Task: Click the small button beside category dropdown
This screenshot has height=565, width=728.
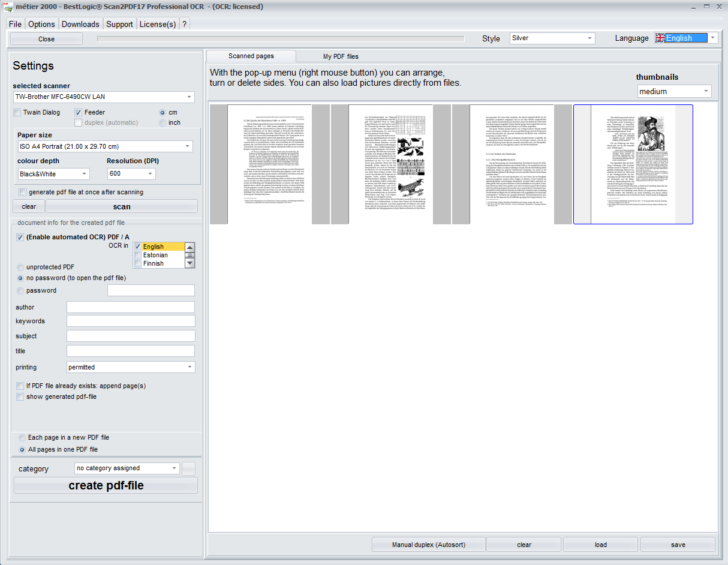Action: tap(188, 468)
